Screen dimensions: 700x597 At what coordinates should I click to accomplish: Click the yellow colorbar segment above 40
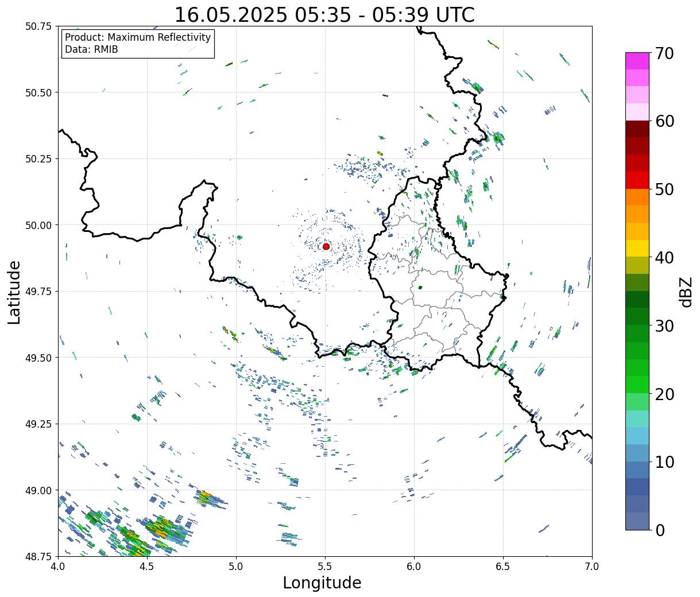coord(637,248)
